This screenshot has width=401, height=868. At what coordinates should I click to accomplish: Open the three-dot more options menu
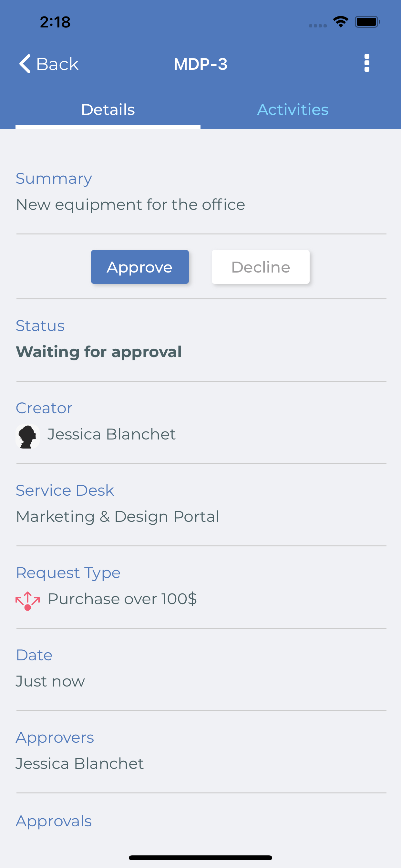coord(367,63)
